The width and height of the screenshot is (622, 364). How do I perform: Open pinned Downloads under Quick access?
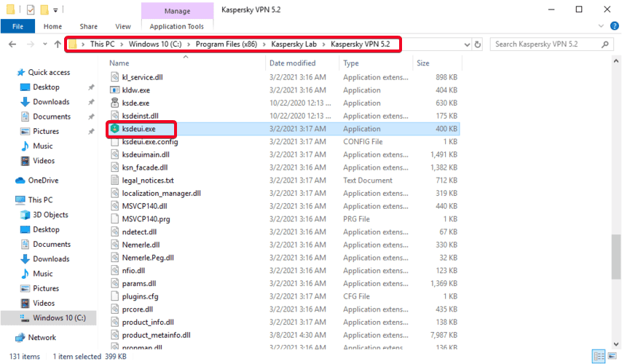tap(51, 102)
